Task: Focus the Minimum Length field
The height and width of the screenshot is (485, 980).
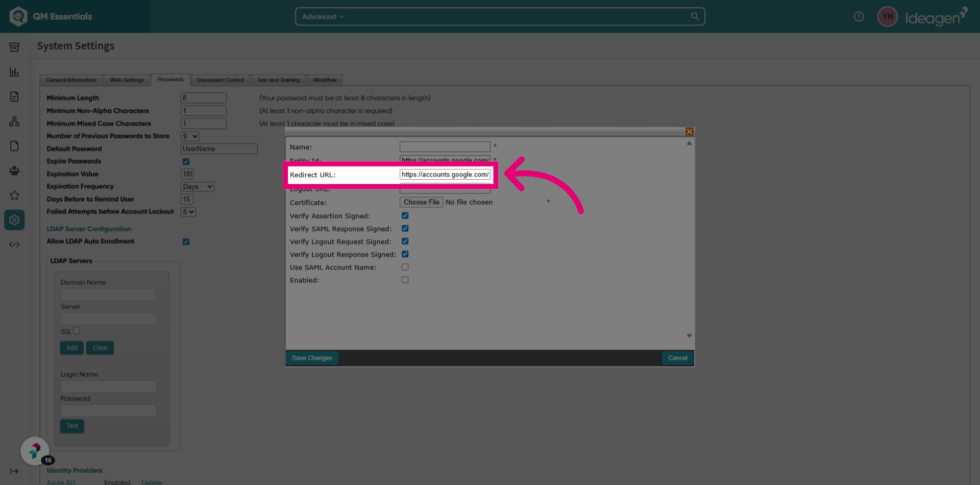Action: pyautogui.click(x=203, y=98)
